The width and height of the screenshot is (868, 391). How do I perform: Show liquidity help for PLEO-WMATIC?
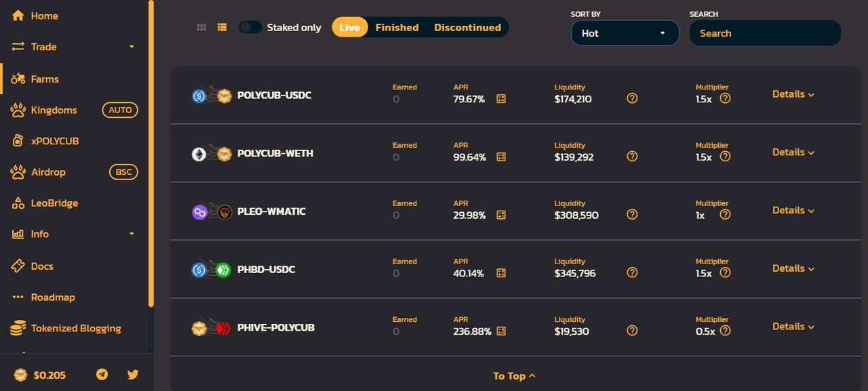click(632, 214)
